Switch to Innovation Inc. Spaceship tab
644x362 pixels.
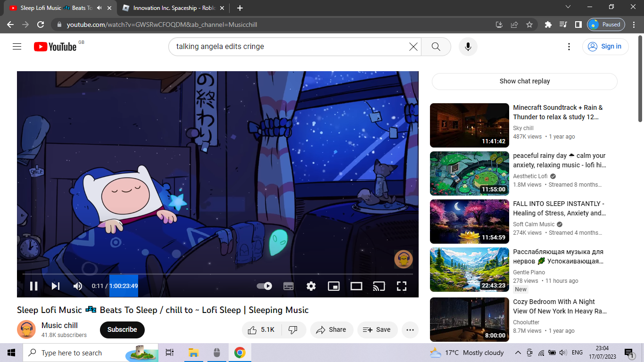point(173,8)
